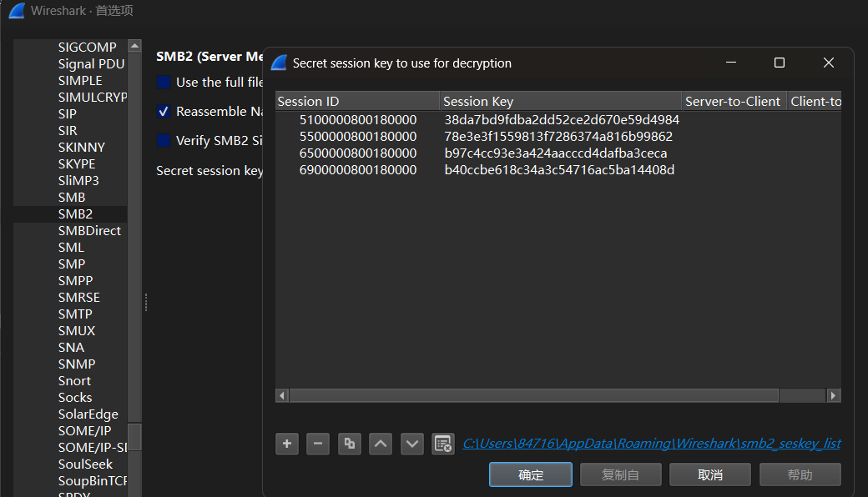The height and width of the screenshot is (497, 868).
Task: Click the remove entry minus button
Action: [x=318, y=444]
